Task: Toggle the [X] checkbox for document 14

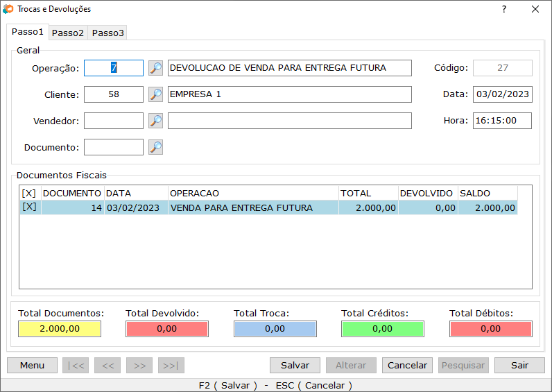Action: pyautogui.click(x=29, y=207)
